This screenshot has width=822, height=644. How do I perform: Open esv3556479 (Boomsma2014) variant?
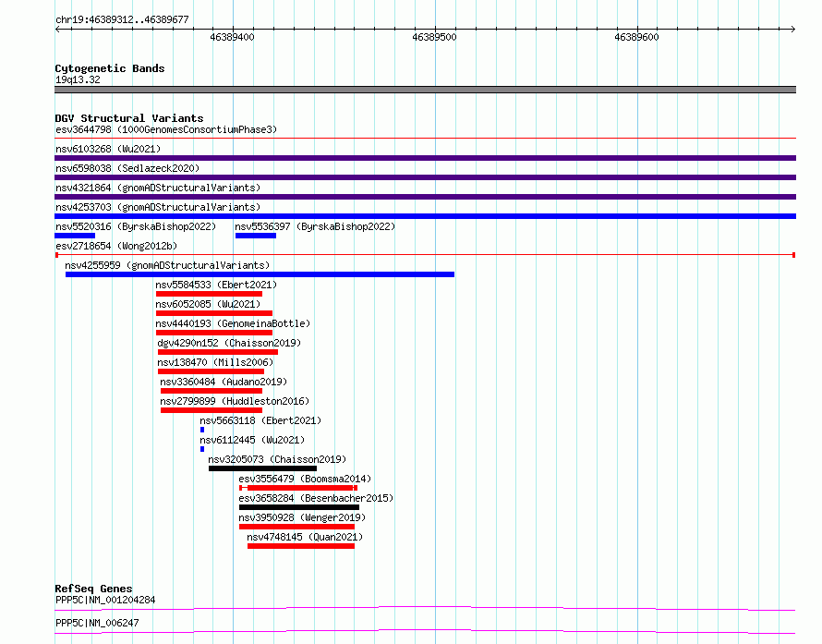[x=305, y=479]
